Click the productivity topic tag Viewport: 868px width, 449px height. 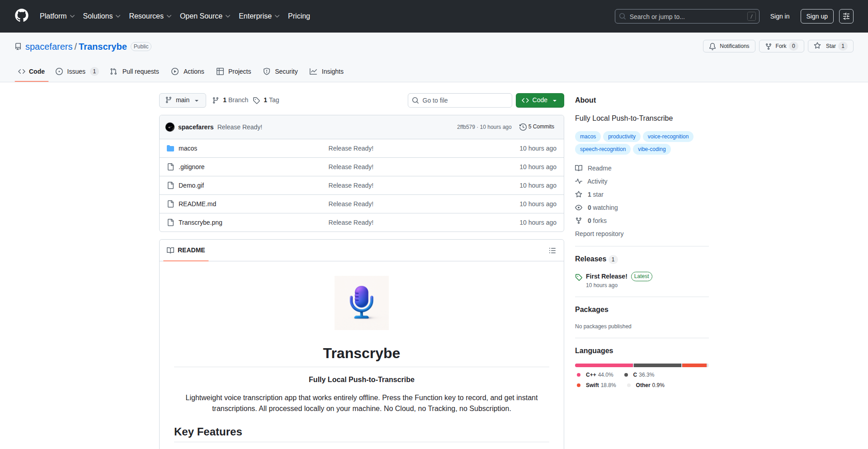click(622, 137)
